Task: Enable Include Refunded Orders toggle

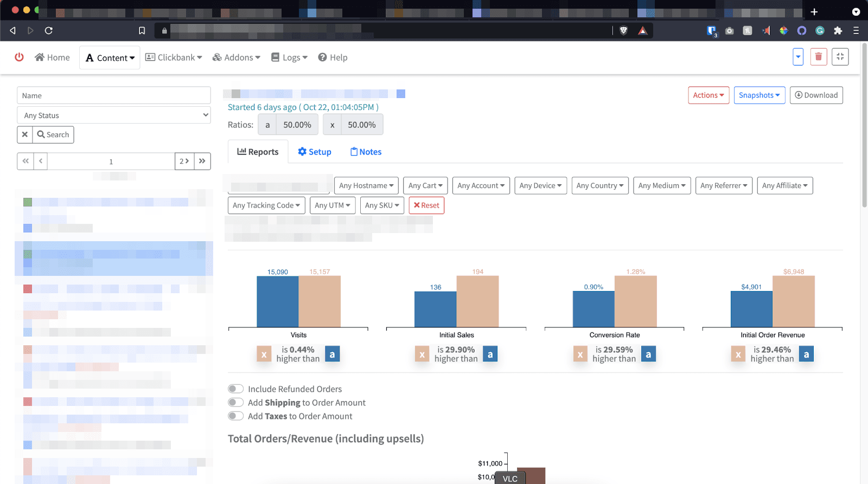Action: click(235, 389)
